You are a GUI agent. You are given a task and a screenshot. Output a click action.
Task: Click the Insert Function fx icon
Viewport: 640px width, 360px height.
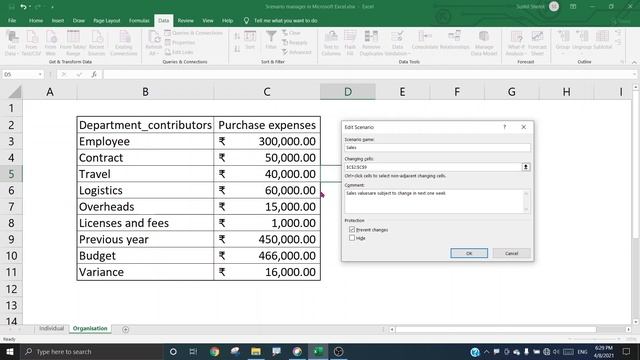tap(94, 74)
